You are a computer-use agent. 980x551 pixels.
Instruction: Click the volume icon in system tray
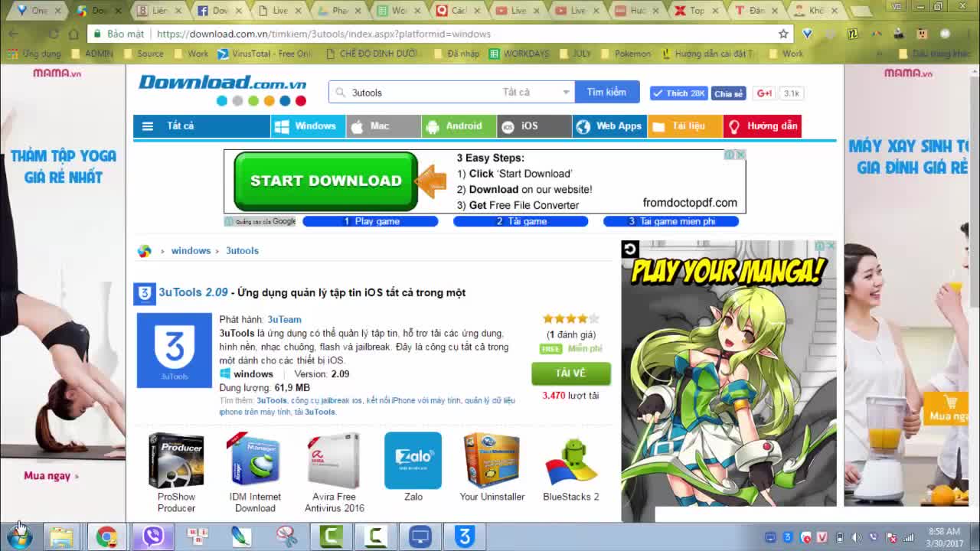tap(855, 537)
